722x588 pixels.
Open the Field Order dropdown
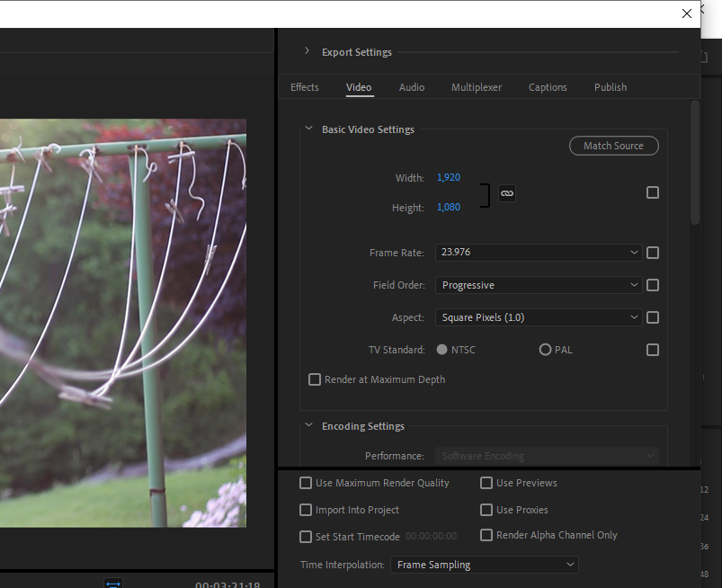click(538, 285)
